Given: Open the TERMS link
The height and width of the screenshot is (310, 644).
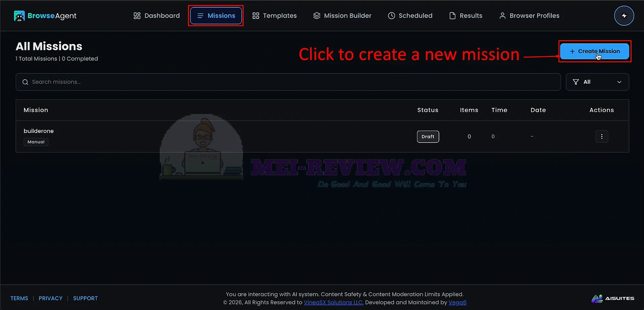Looking at the screenshot, I should click(19, 298).
